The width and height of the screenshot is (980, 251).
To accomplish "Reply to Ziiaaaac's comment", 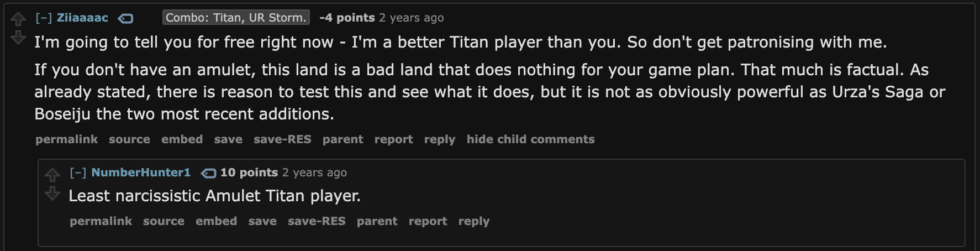I will pyautogui.click(x=439, y=139).
